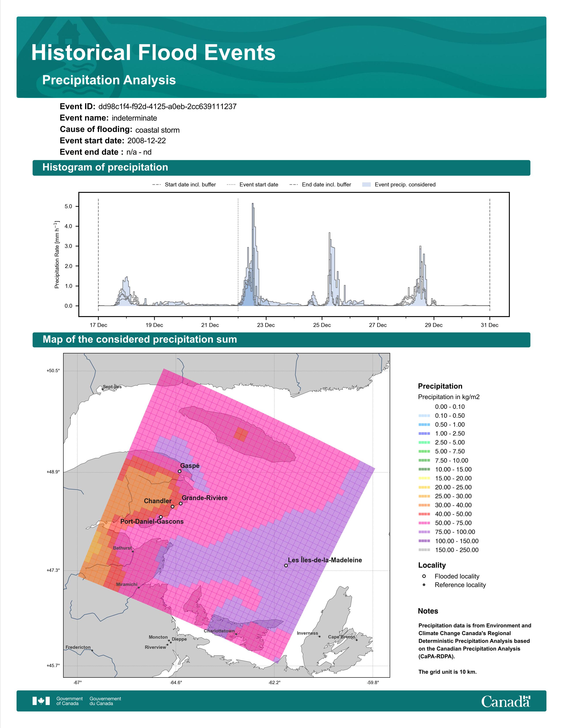Click the event name 'indeterminate'
The height and width of the screenshot is (728, 563).
point(134,118)
